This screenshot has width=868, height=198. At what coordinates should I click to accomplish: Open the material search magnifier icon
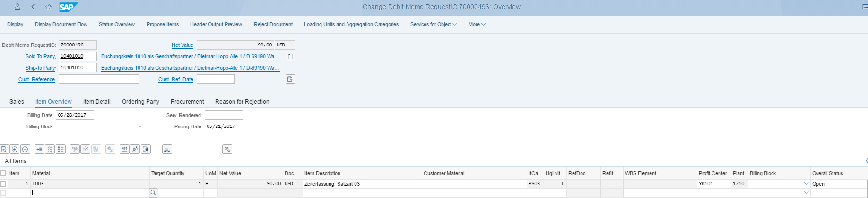pos(153,193)
